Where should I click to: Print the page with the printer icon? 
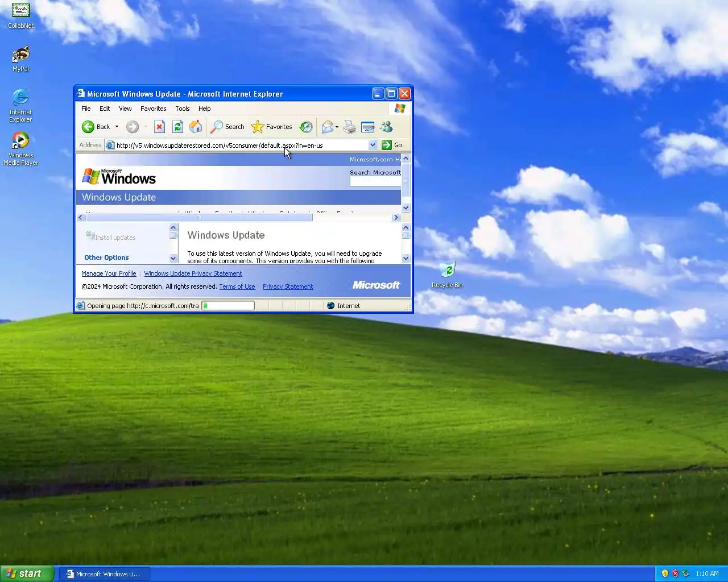[350, 127]
